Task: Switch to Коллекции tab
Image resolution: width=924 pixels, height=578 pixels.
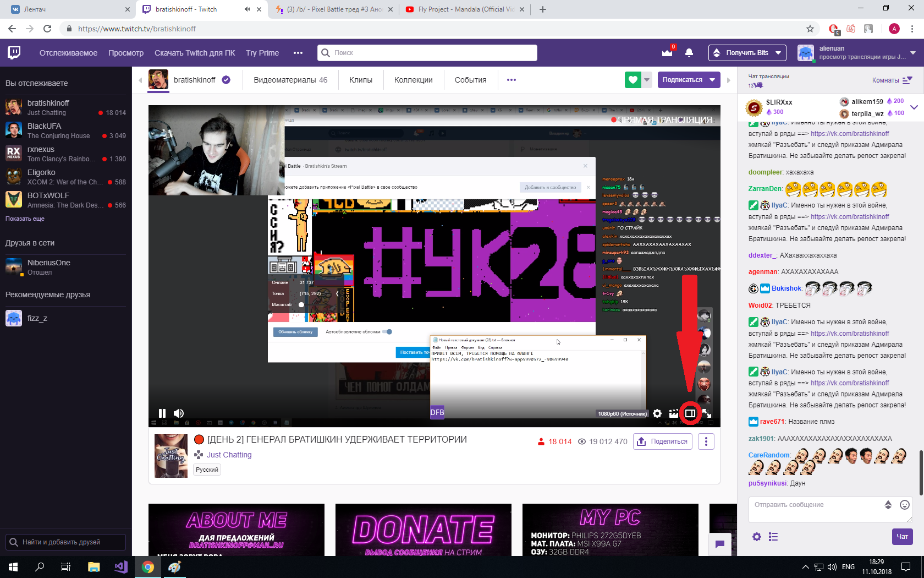Action: click(x=414, y=80)
